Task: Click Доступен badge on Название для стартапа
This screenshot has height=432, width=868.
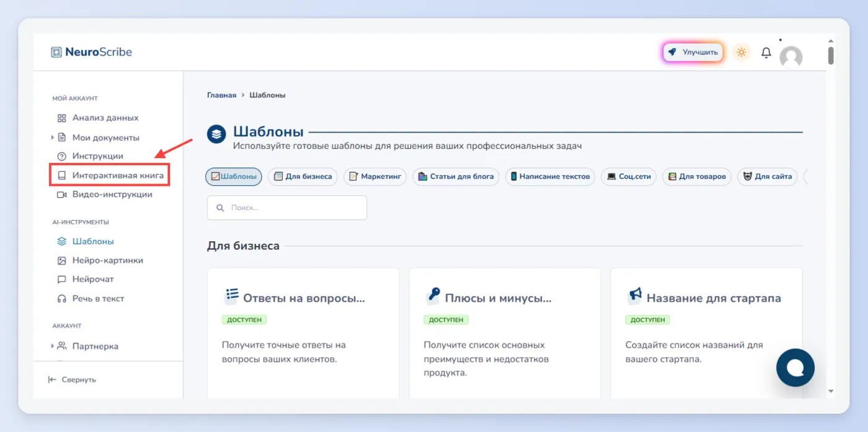Action: point(648,320)
